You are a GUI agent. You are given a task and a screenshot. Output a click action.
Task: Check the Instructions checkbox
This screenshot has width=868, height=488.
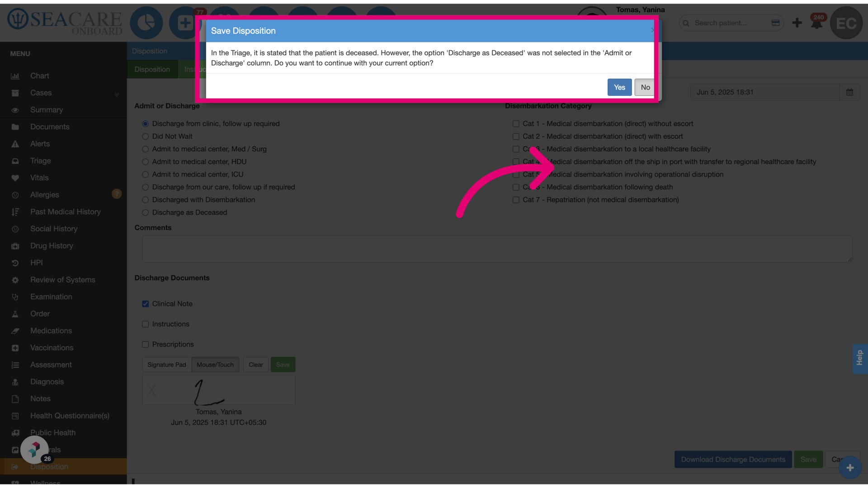(x=145, y=324)
